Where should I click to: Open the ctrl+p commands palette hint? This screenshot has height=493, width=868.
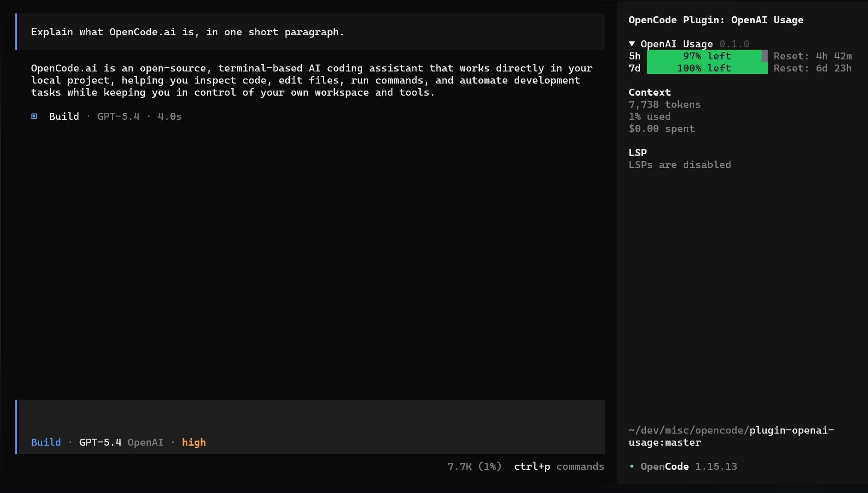[559, 466]
